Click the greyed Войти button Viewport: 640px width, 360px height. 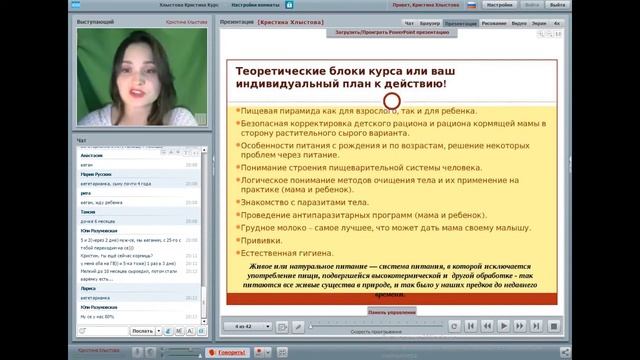[531, 5]
